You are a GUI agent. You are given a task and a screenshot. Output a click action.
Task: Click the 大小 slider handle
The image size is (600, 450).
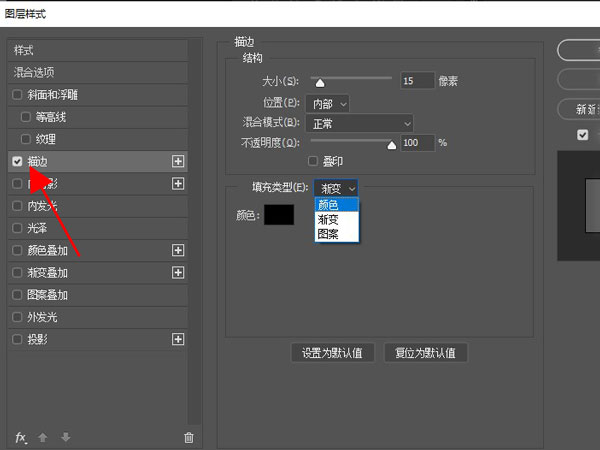[320, 82]
